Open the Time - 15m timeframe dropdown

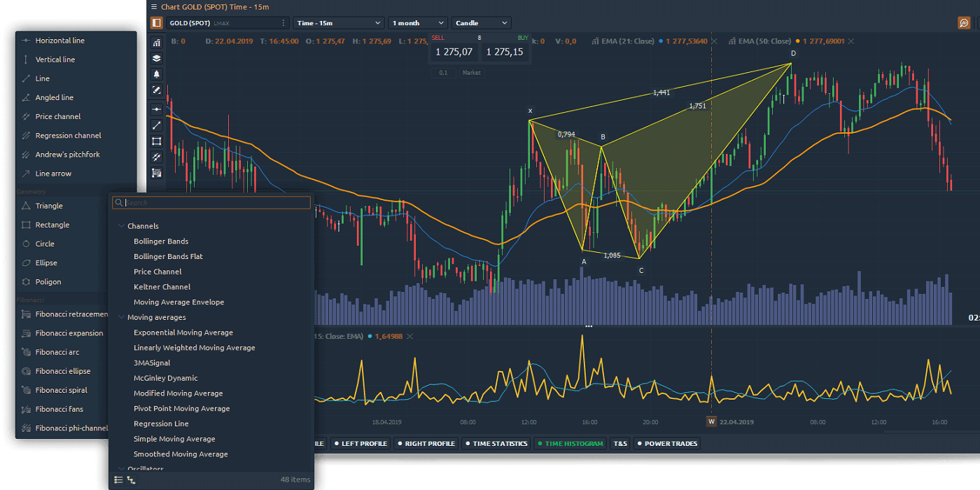tap(339, 23)
